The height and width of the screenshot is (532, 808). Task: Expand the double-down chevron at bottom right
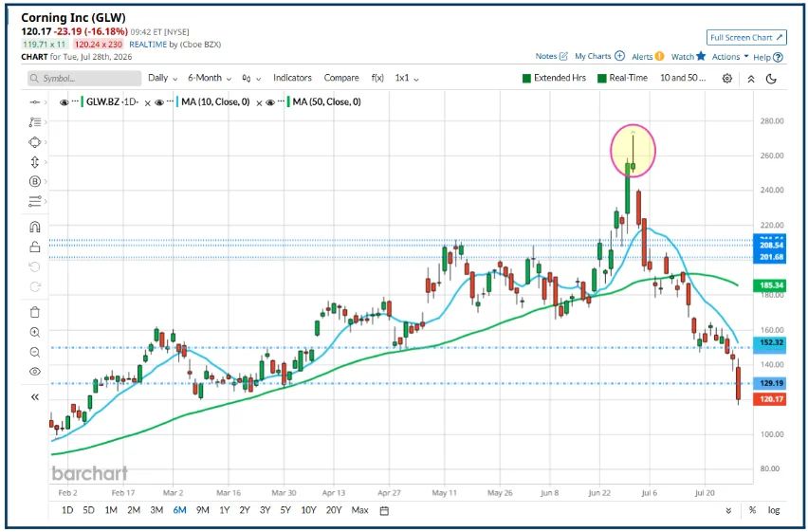[x=728, y=511]
